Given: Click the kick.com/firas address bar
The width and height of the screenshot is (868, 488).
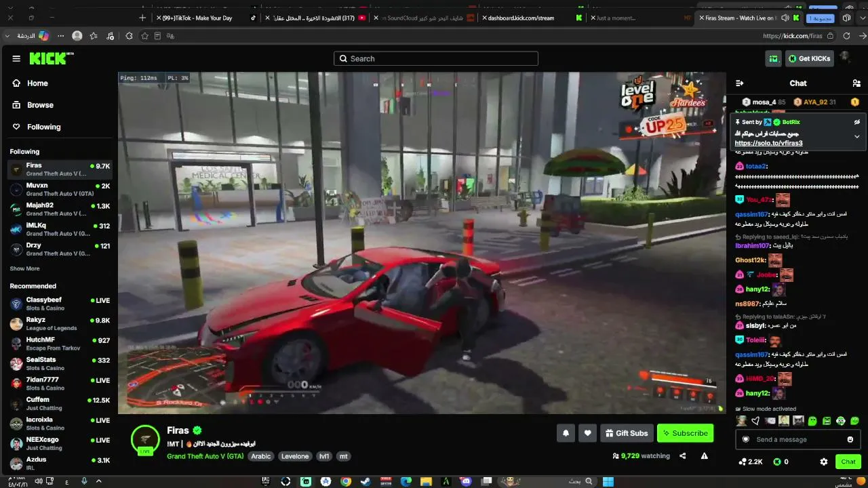Looking at the screenshot, I should point(792,36).
